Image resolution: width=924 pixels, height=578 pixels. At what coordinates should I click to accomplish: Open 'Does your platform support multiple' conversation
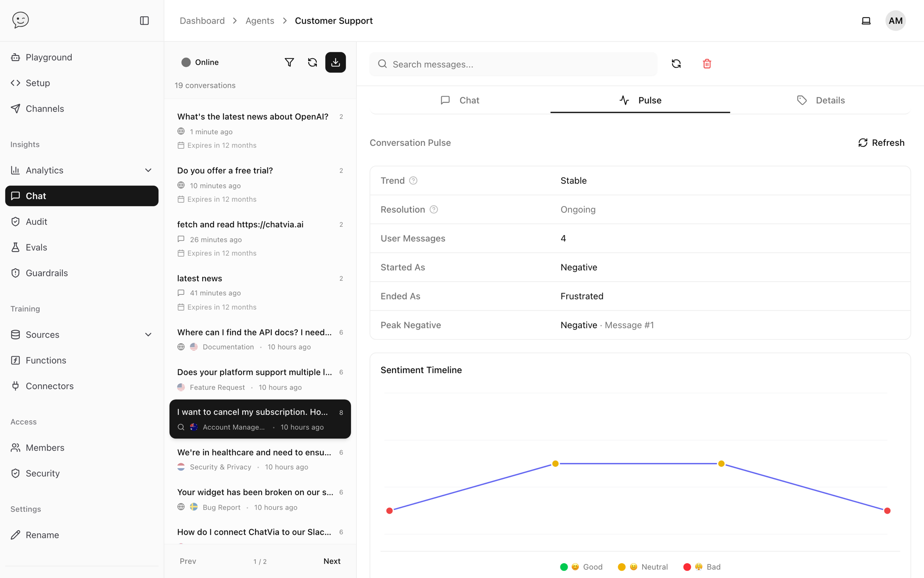pos(260,379)
